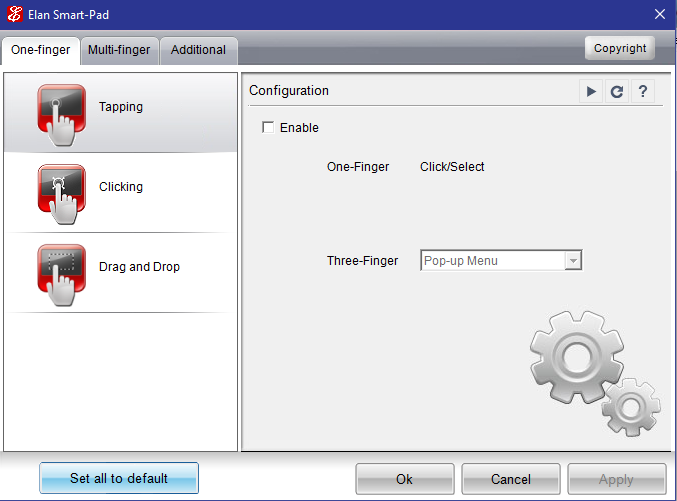Click Set all to default

click(119, 478)
